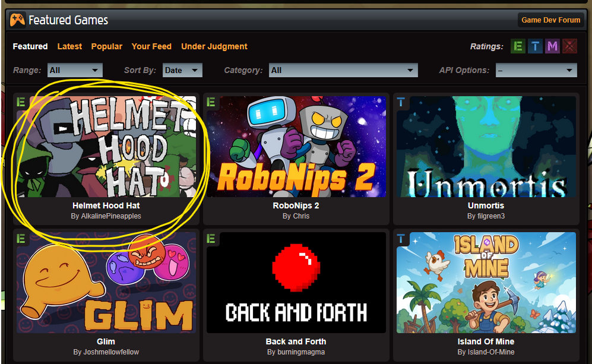The height and width of the screenshot is (364, 592).
Task: Select the Featured tab
Action: click(x=30, y=46)
